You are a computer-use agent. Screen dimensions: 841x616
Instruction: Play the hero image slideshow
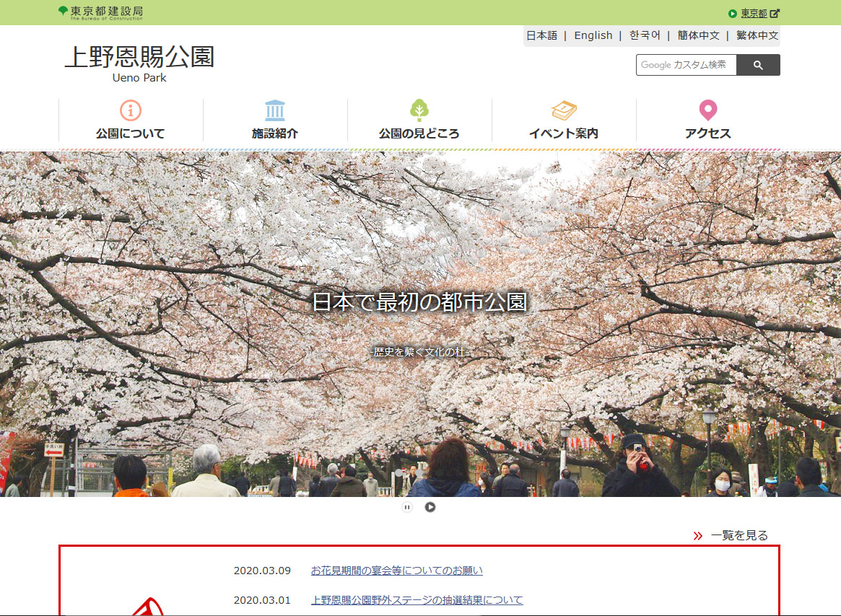430,507
